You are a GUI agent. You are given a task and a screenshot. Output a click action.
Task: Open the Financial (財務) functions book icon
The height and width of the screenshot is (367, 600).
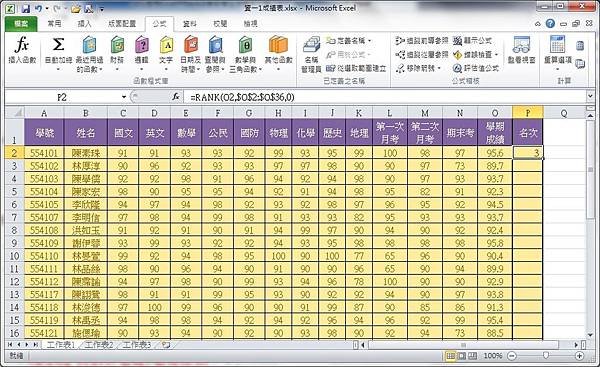click(117, 45)
